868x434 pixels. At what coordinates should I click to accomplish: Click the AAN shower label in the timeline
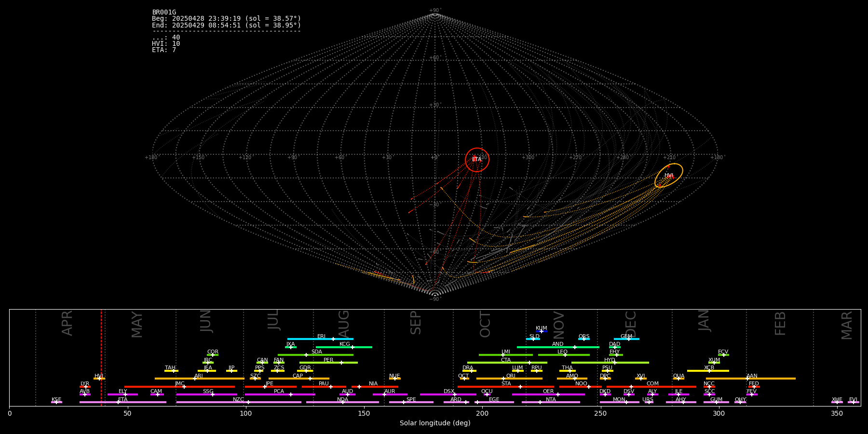coord(752,376)
